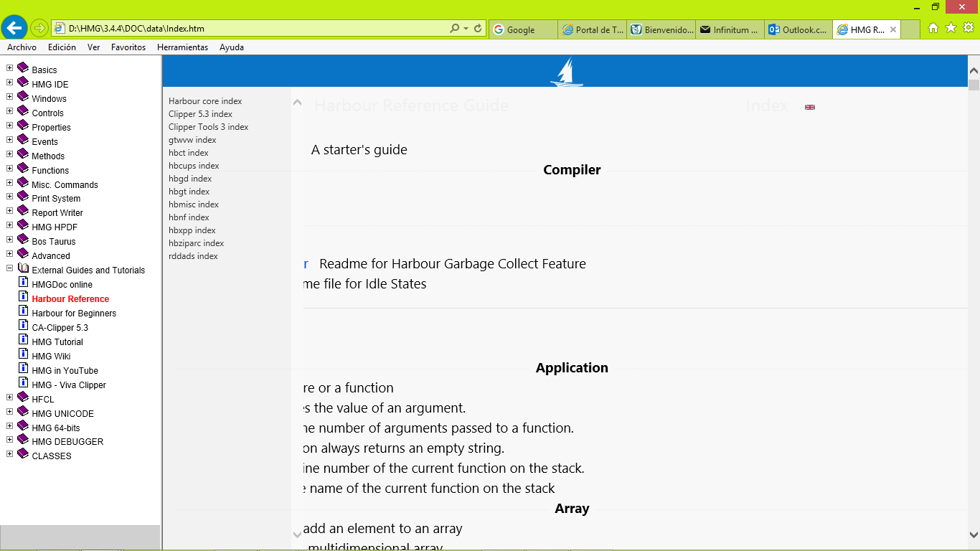Click the info icon beside HMG in YouTube

pyautogui.click(x=24, y=369)
